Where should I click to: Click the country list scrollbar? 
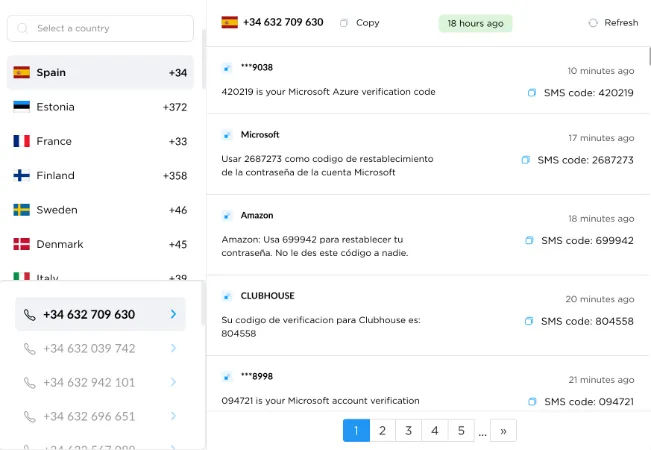coord(203,59)
